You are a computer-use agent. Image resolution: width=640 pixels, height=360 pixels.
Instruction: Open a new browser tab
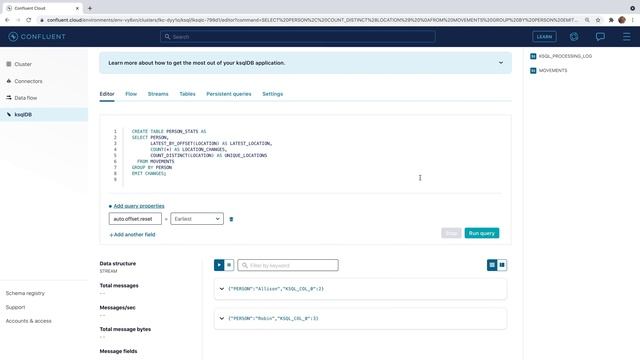coord(90,8)
